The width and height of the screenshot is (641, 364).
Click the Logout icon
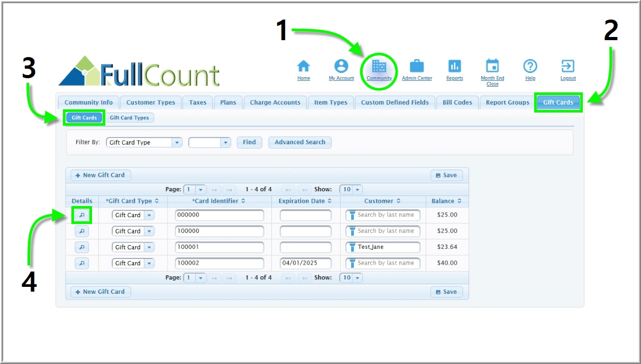pos(567,66)
